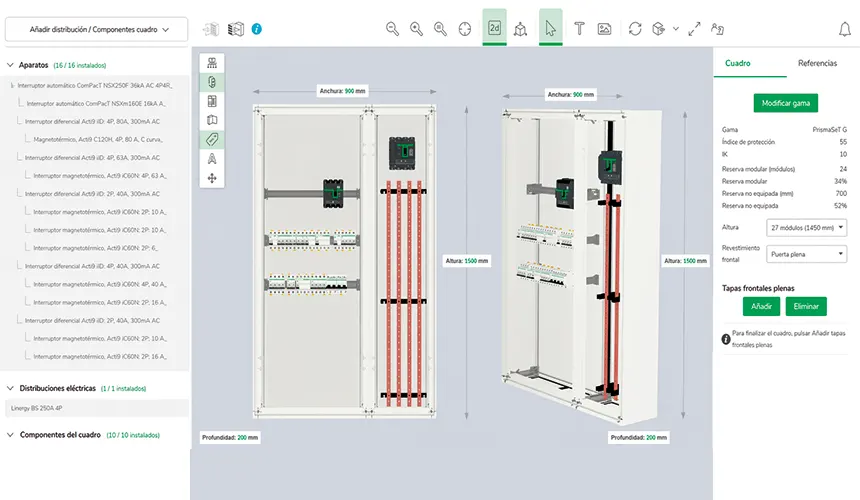Click the image capture icon

point(604,29)
